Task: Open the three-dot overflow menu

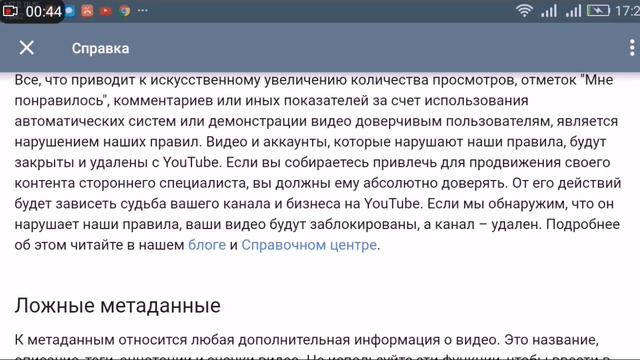Action: pos(632,48)
